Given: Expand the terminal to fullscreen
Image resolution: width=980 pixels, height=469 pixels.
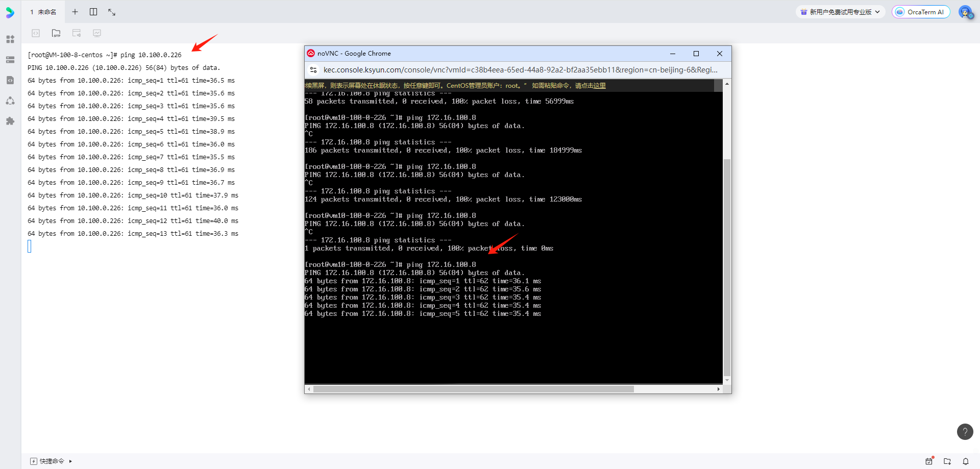Looking at the screenshot, I should tap(112, 12).
